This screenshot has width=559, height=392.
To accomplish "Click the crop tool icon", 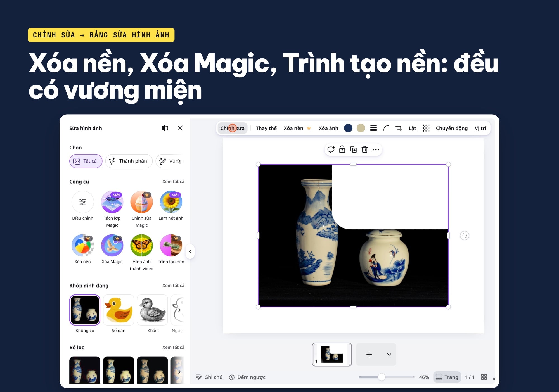I will pos(399,128).
